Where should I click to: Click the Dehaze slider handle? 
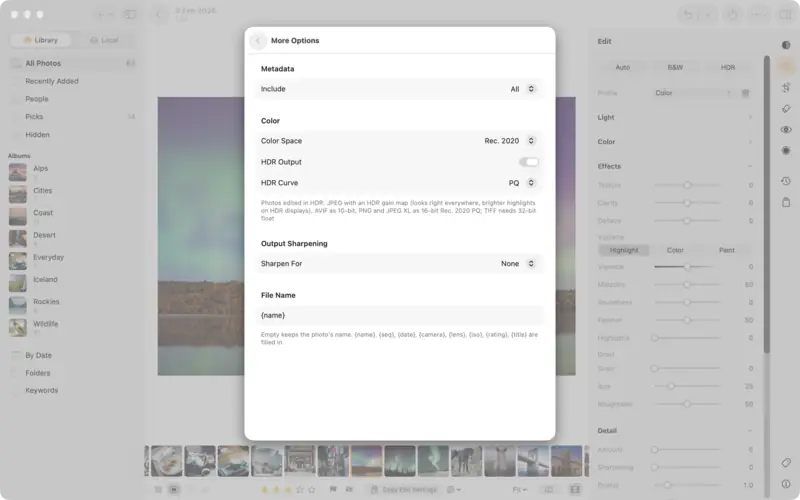pyautogui.click(x=687, y=221)
